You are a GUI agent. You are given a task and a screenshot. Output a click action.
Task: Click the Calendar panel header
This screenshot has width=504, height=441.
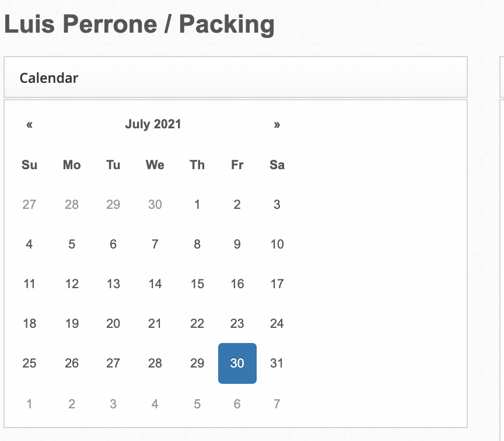[235, 78]
